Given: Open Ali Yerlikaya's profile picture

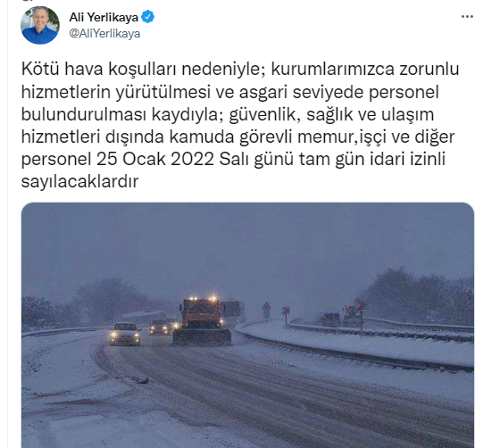Looking at the screenshot, I should 40,25.
